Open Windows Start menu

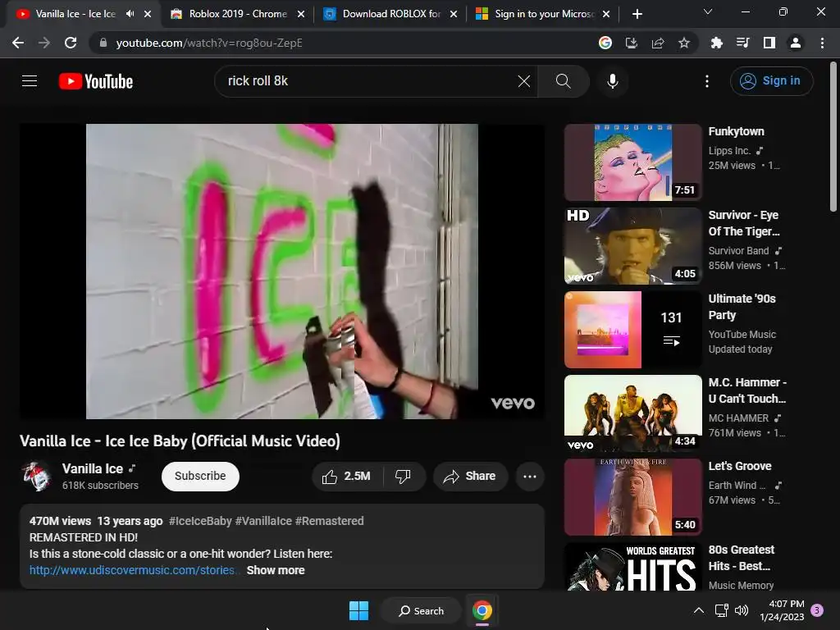(359, 610)
